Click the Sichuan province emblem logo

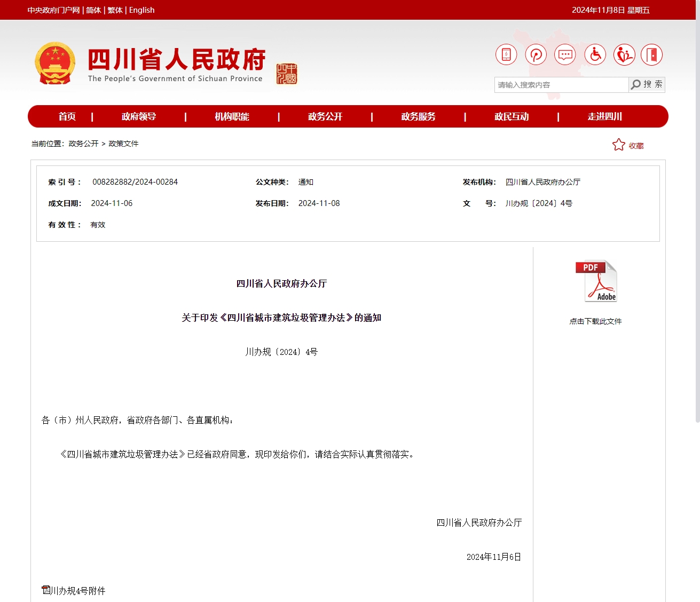[55, 64]
